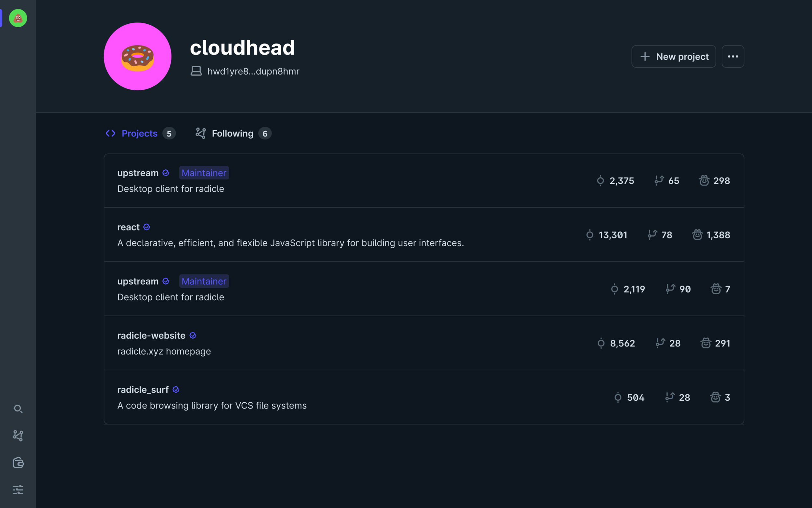Screen dimensions: 812x508
Task: Click the verified badge next to react
Action: [147, 227]
